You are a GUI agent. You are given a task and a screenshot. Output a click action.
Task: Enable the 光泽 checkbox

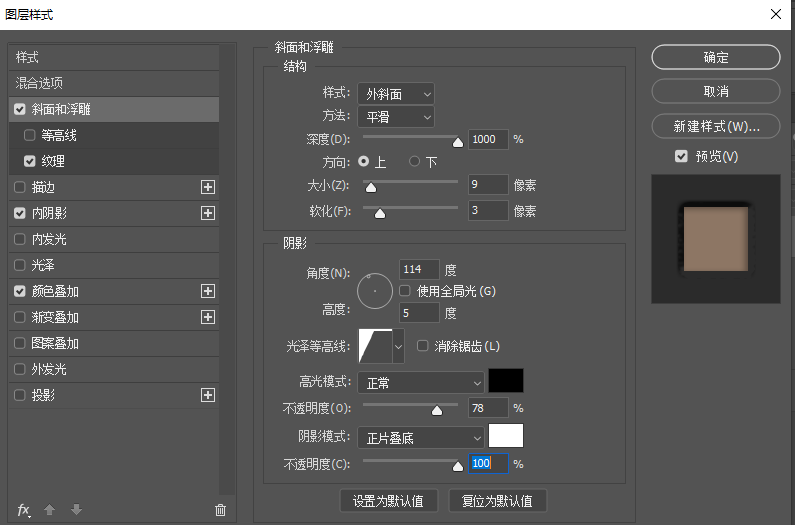pyautogui.click(x=20, y=265)
